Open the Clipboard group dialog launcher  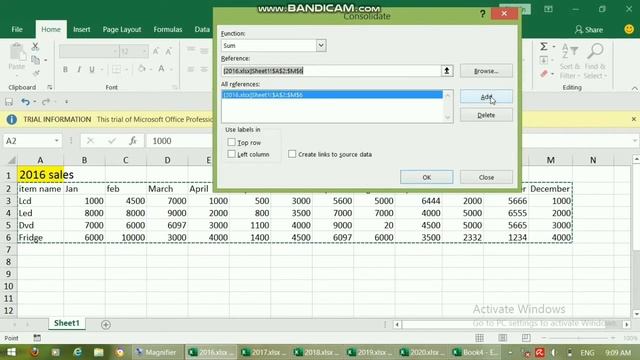(49, 87)
